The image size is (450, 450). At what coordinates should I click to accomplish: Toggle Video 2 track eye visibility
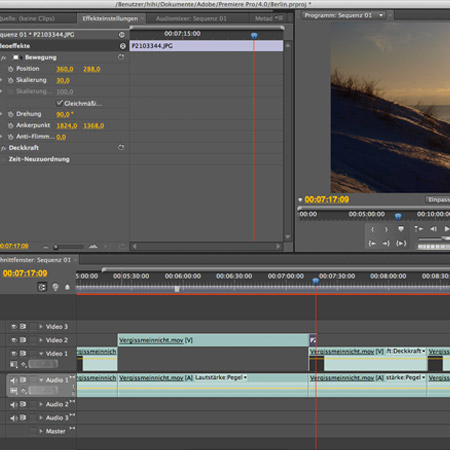point(14,340)
